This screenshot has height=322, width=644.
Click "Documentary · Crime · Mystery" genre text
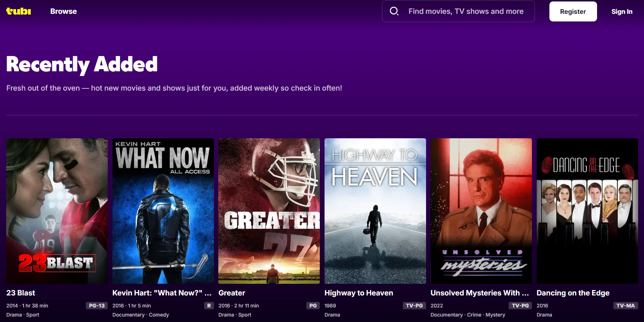(468, 315)
